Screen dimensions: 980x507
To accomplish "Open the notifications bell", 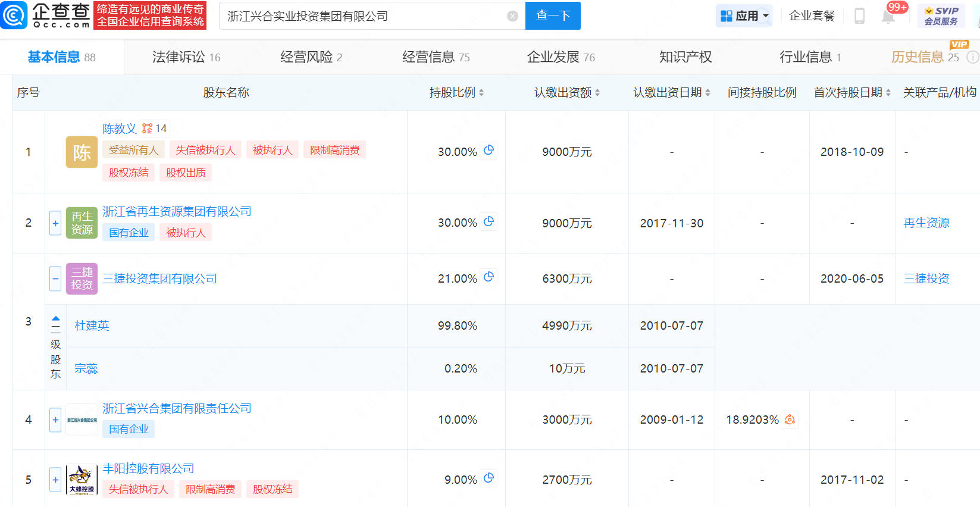I will [888, 16].
